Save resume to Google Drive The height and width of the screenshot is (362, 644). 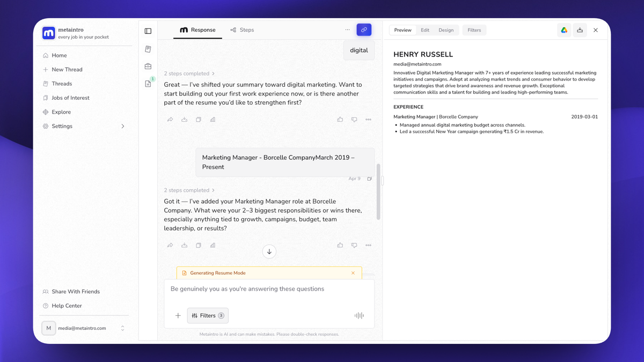[x=564, y=31]
